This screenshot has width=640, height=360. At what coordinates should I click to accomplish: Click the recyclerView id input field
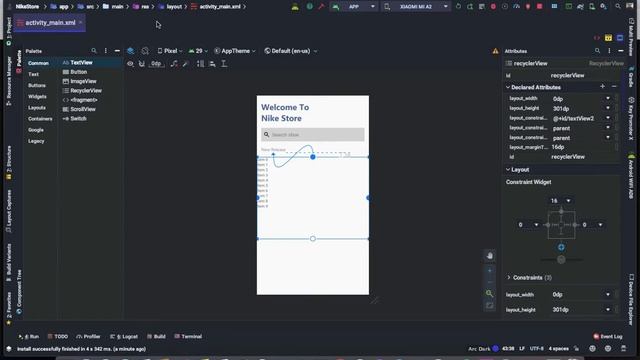tap(584, 76)
